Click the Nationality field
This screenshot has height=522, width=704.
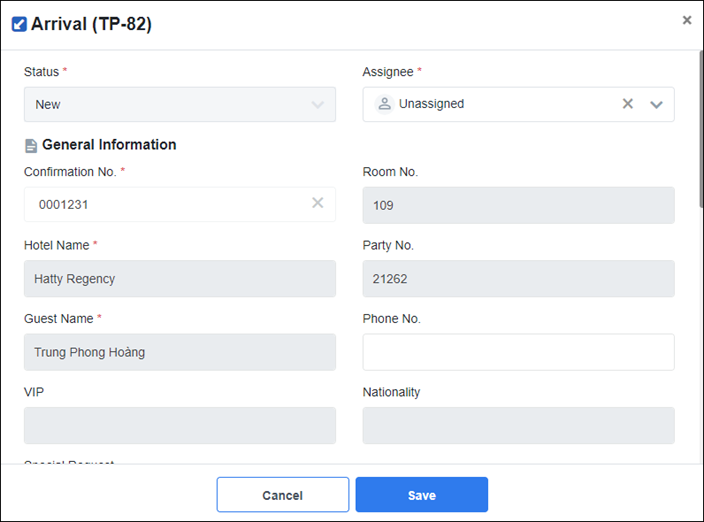[x=518, y=425]
